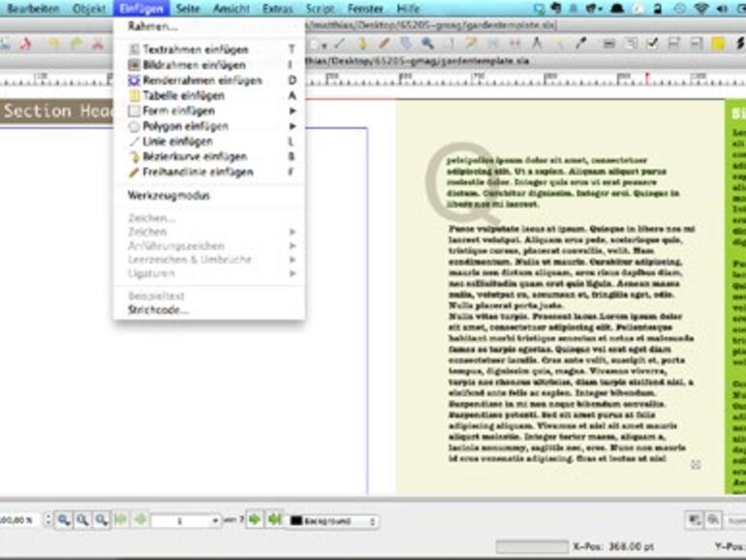The image size is (746, 560).
Task: Close the open Einfügen menu
Action: [x=141, y=9]
